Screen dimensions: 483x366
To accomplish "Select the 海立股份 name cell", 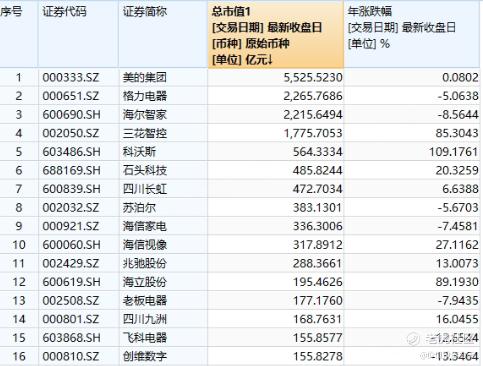I will 163,282.
